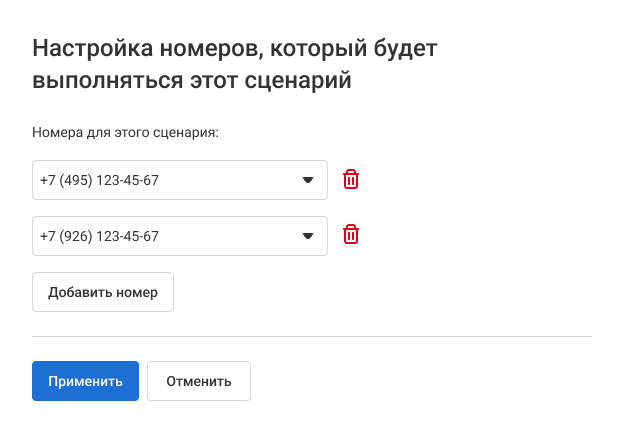Click the Номера для этого сценария label
The width and height of the screenshot is (624, 433).
pos(125,132)
